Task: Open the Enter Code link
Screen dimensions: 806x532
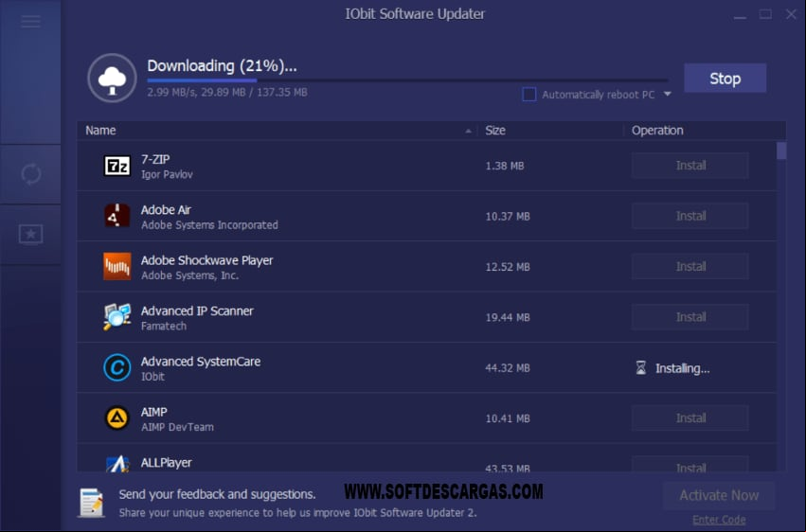Action: point(719,521)
